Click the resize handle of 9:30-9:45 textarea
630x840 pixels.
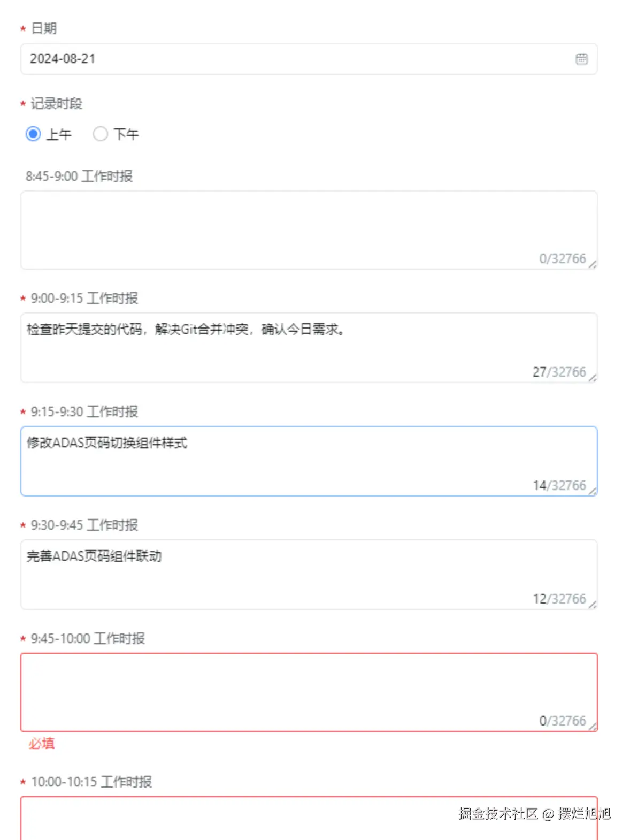pos(593,604)
